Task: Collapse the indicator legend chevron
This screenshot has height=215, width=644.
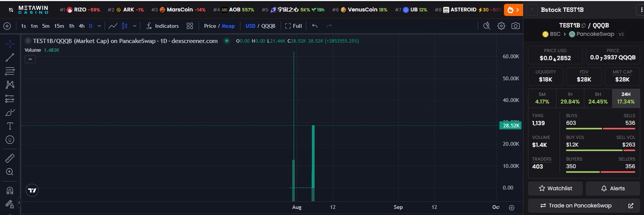Action: [x=31, y=59]
